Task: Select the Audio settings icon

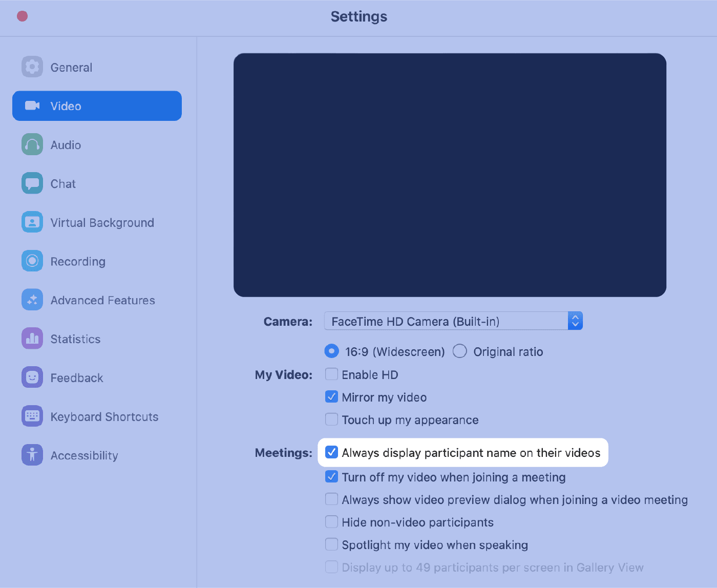Action: tap(65, 145)
